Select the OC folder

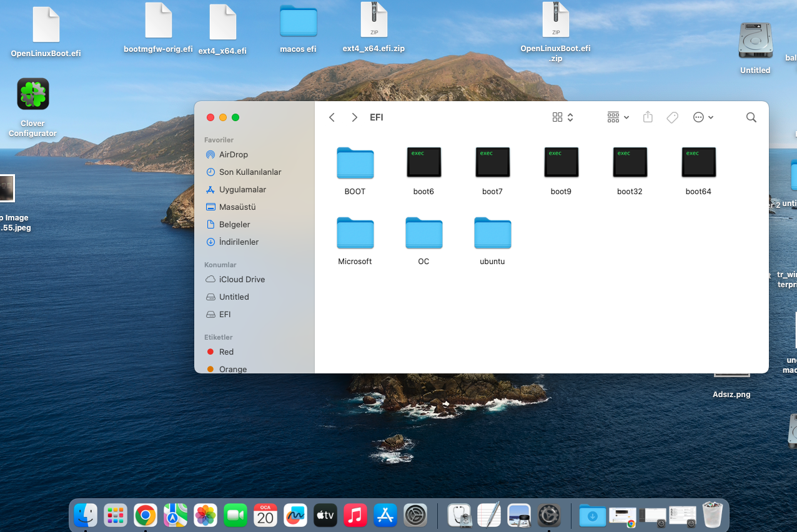pos(423,234)
